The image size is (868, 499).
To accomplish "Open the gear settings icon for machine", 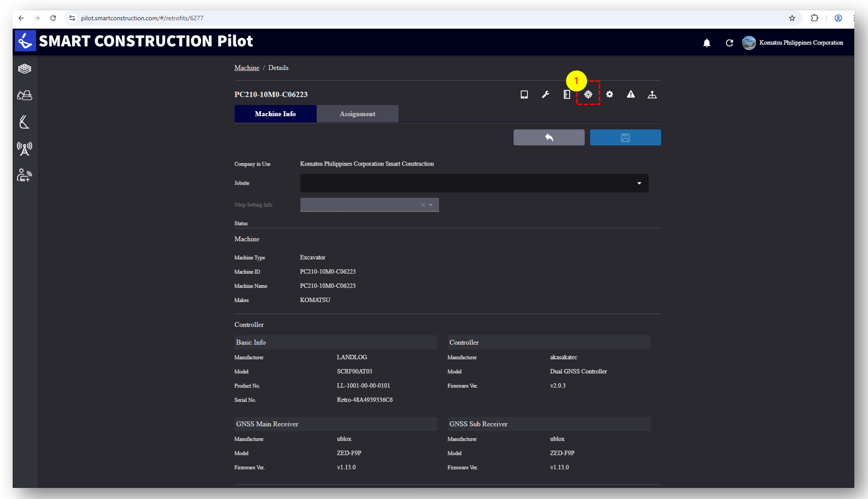I will 609,95.
